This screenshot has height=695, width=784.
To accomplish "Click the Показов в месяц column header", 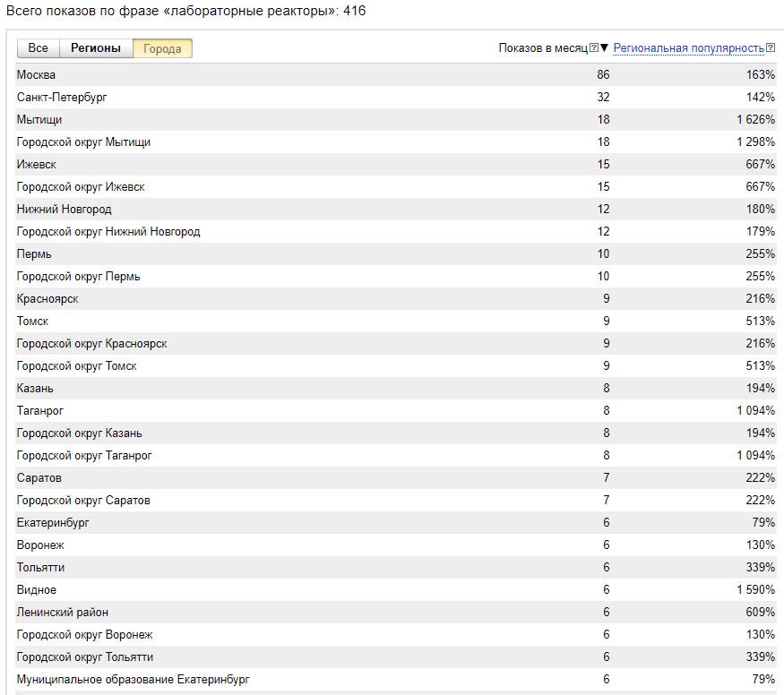I will point(543,48).
